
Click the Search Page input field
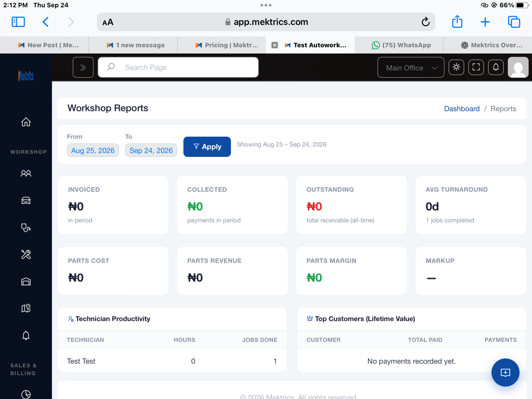178,67
